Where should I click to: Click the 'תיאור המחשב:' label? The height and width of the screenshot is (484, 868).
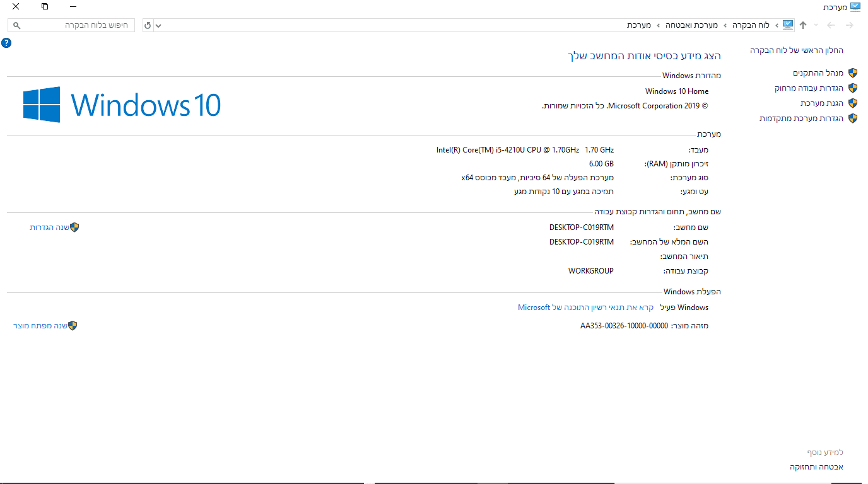[684, 256]
